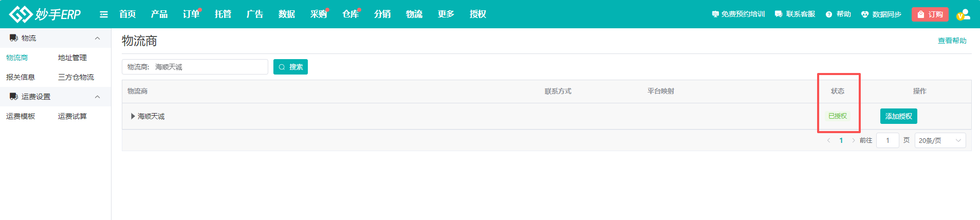Open the 分销 menu
The height and width of the screenshot is (220, 980).
tap(382, 14)
